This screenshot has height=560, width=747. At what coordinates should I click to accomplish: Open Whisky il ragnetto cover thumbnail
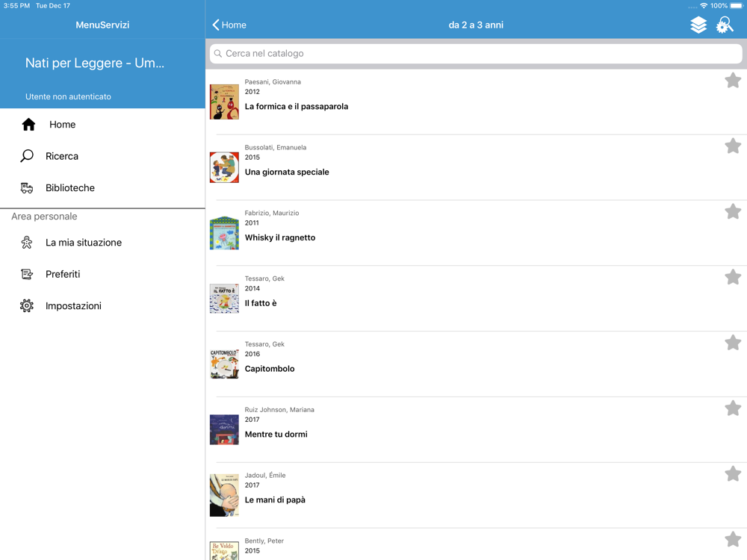click(224, 233)
